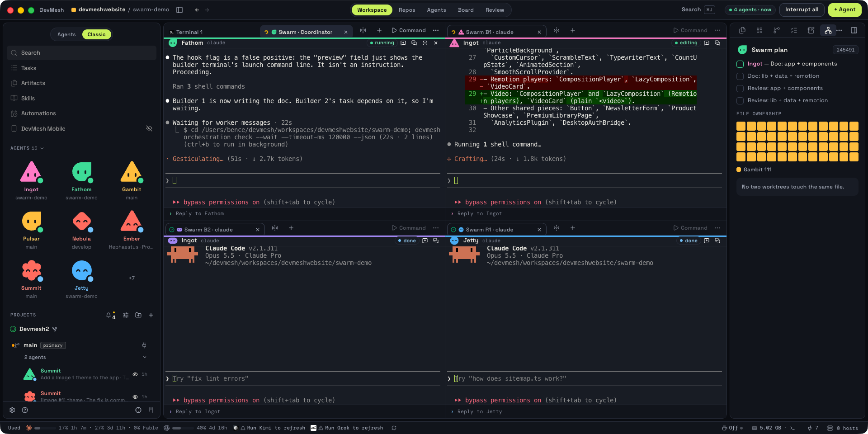Open Review tab in top navigation
The width and height of the screenshot is (868, 434).
pos(495,10)
